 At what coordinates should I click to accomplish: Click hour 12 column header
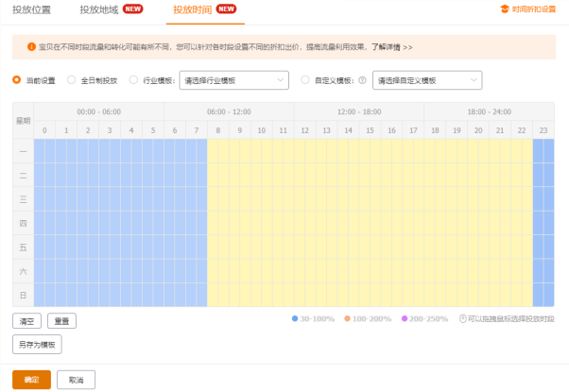click(304, 130)
